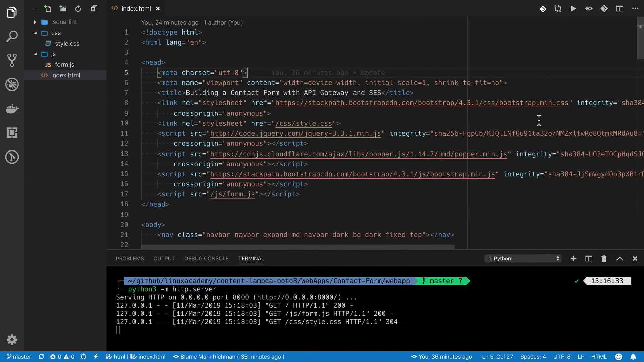Screen dimensions: 644x362
Task: Click the New File icon in explorer
Action: [x=48, y=9]
